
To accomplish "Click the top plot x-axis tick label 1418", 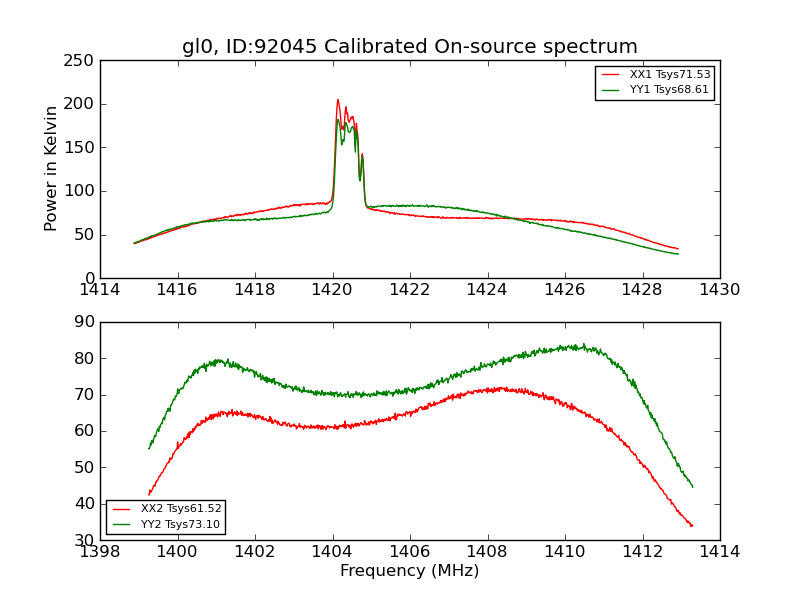I will point(255,290).
